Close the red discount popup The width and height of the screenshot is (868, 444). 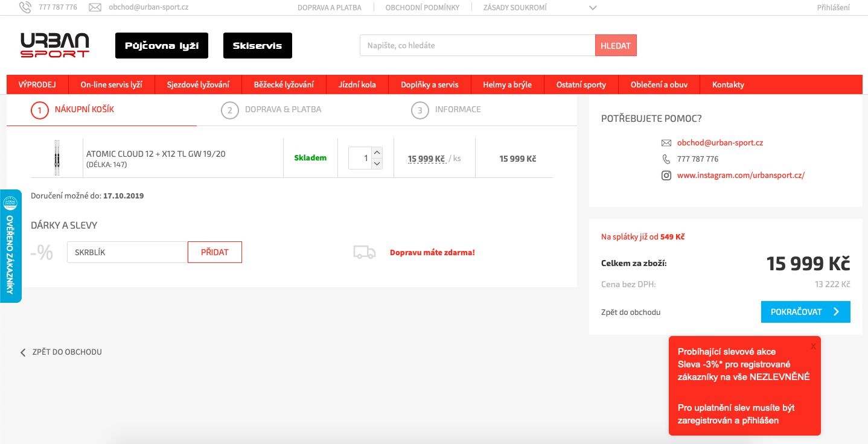[813, 346]
